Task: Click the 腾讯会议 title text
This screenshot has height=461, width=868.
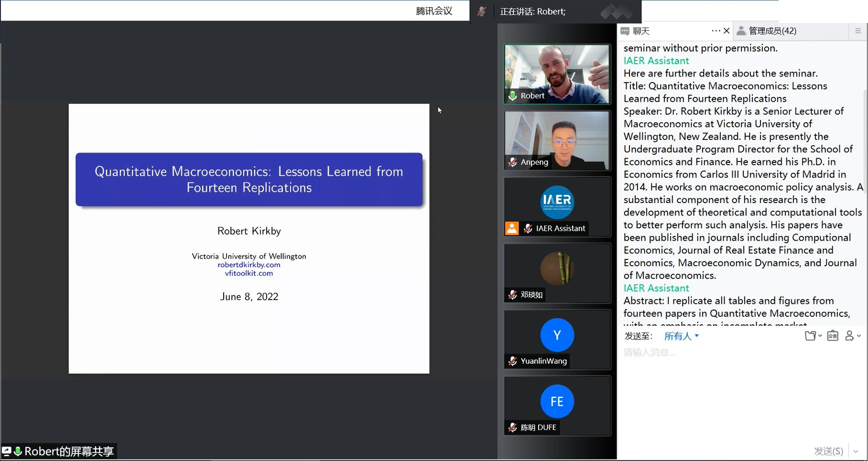Action: (434, 11)
